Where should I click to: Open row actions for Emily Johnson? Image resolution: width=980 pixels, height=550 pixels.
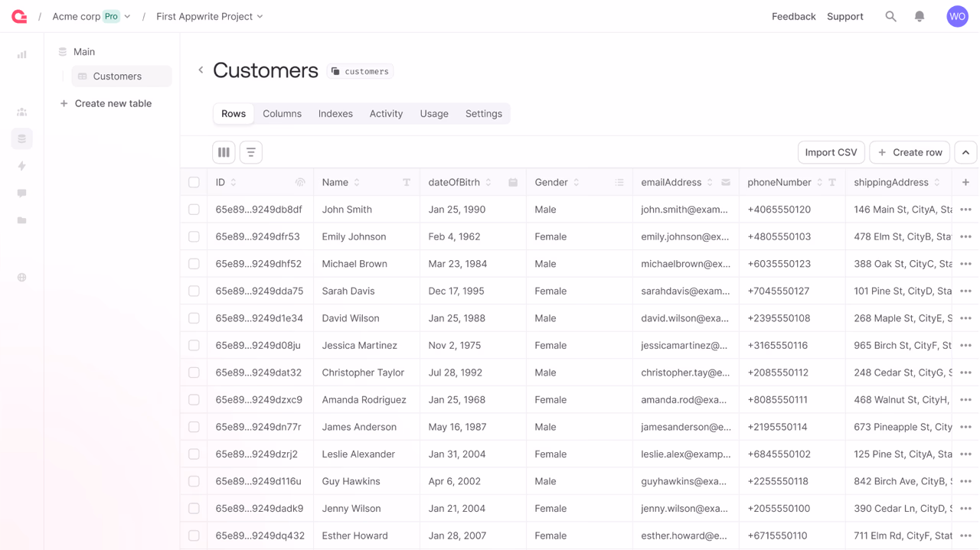pyautogui.click(x=965, y=236)
